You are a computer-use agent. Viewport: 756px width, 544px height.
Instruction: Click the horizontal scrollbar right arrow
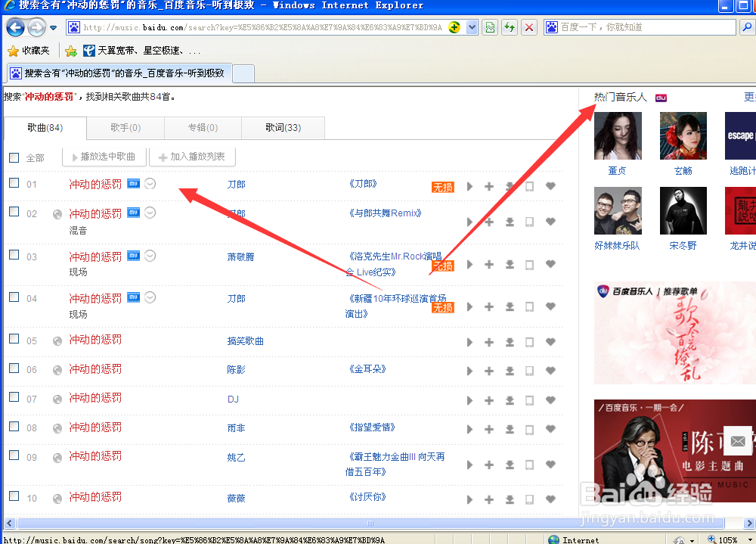coord(748,524)
